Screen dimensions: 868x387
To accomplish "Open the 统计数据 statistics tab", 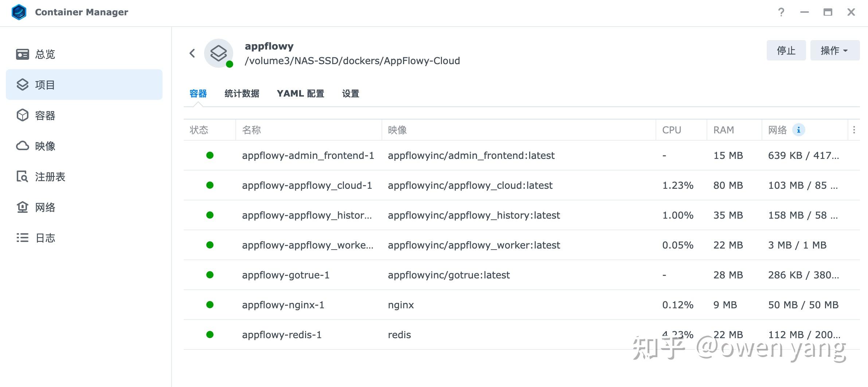I will 242,94.
